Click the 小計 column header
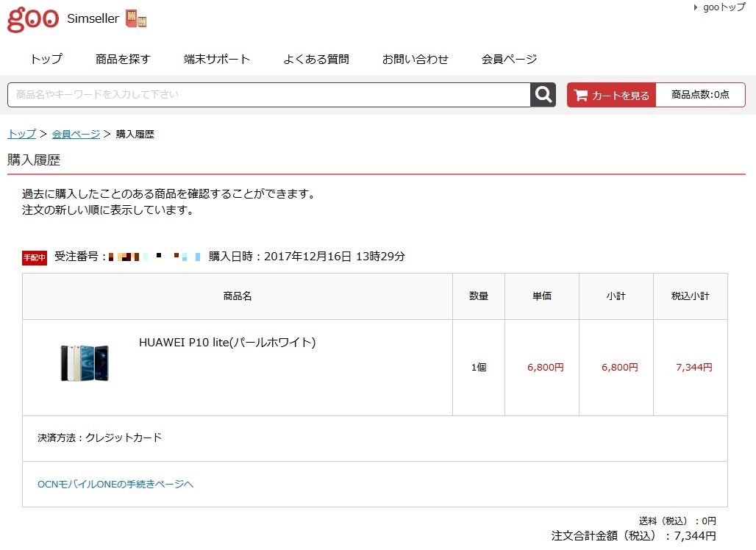The width and height of the screenshot is (756, 550). [x=616, y=296]
